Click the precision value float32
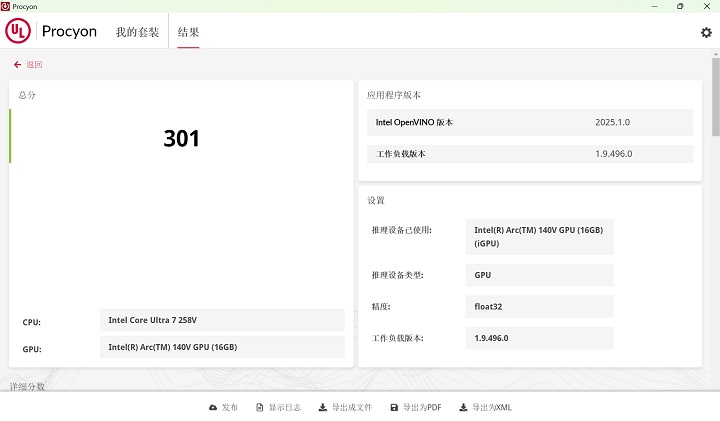Viewport: 720px width, 421px height. 540,306
